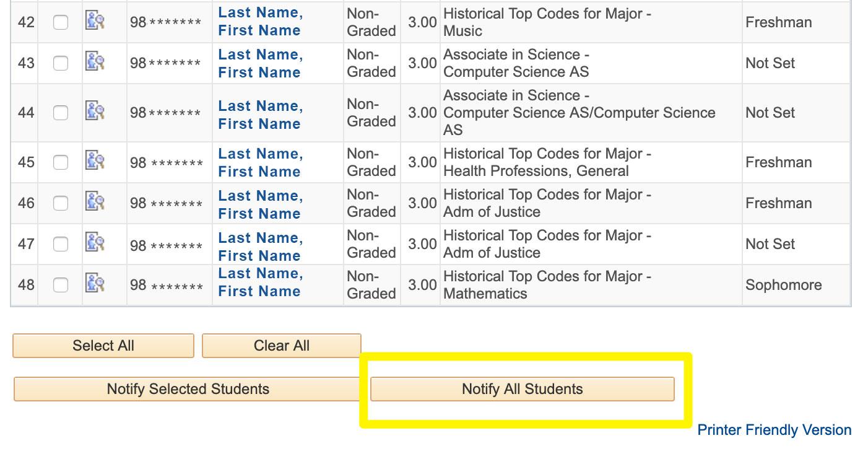Click Notify Selected Students

point(188,389)
